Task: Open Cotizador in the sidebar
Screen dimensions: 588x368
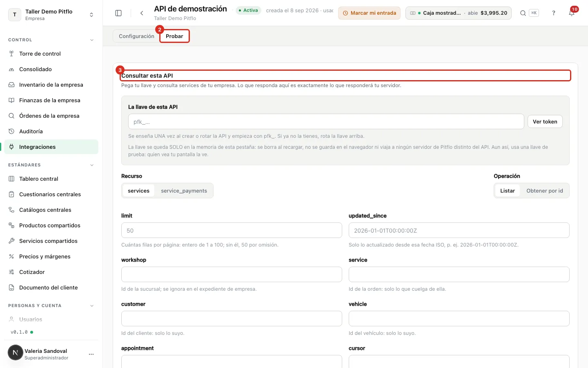Action: pos(51,272)
